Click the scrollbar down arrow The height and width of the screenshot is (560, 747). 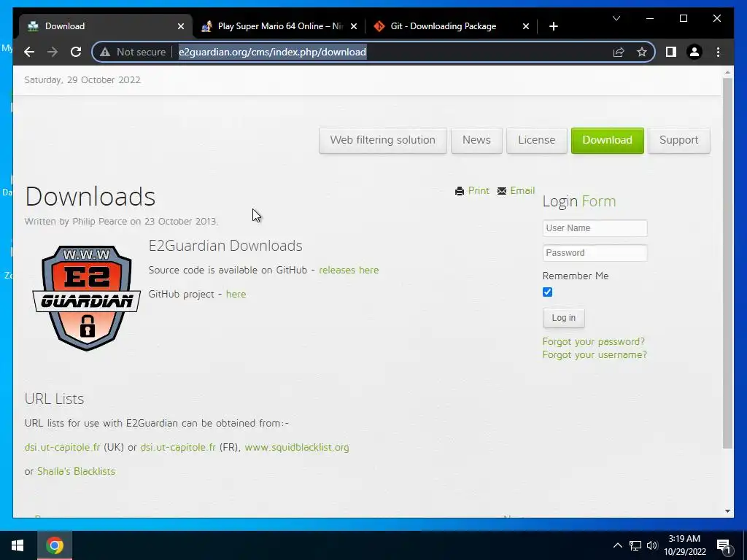pyautogui.click(x=727, y=511)
